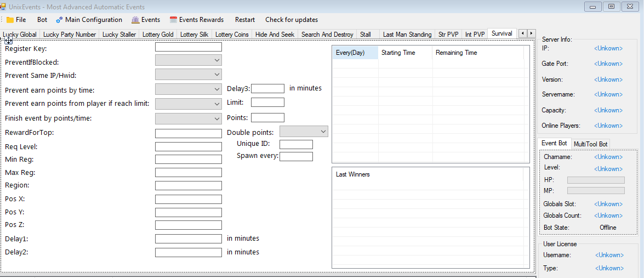The image size is (644, 278).
Task: Switch to Last Man Standing tab
Action: [407, 35]
